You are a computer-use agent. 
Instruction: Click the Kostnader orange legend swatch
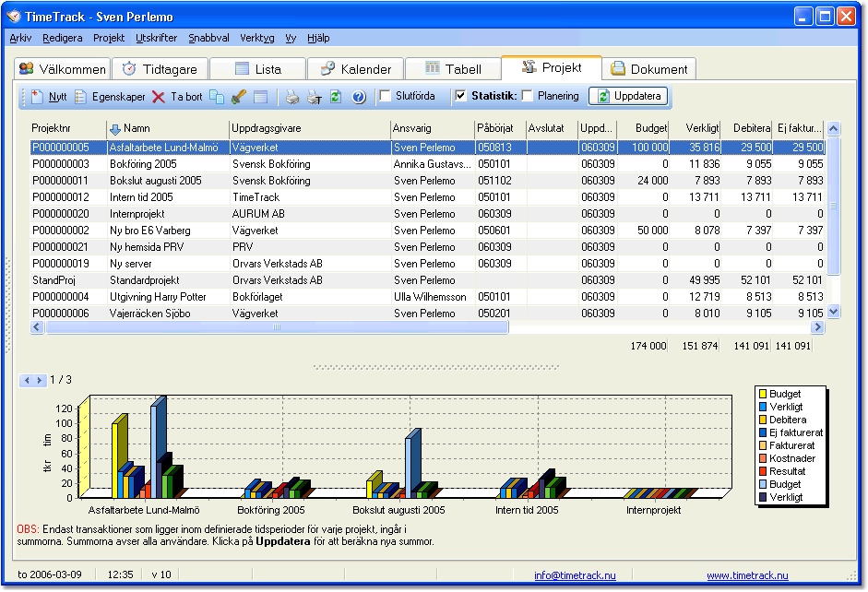(763, 458)
